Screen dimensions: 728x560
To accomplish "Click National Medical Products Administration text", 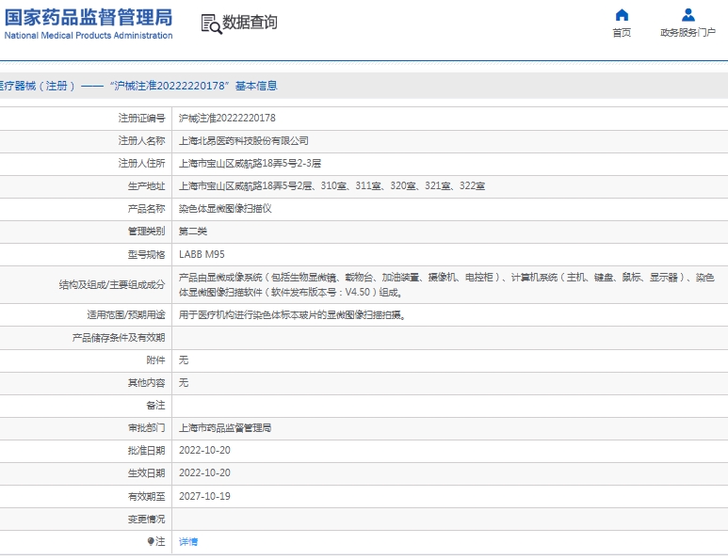I will point(89,35).
